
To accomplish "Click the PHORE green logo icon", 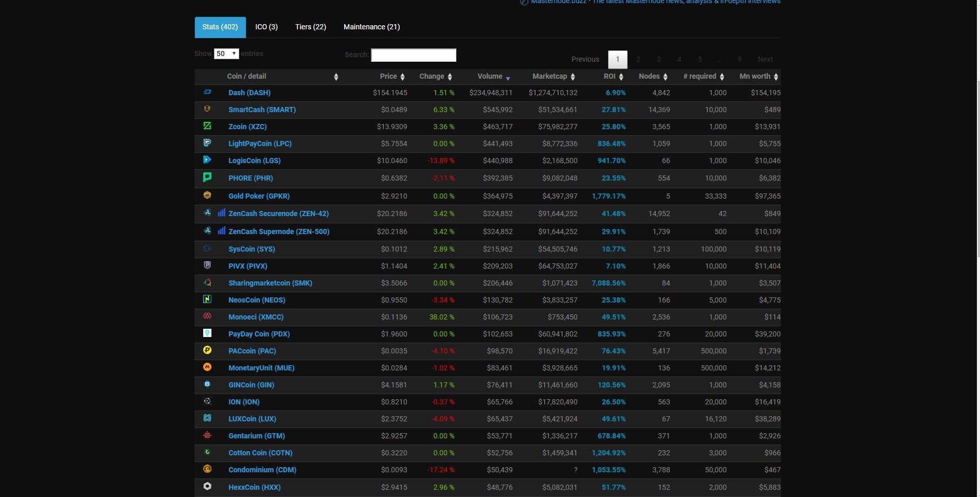I will coord(207,177).
